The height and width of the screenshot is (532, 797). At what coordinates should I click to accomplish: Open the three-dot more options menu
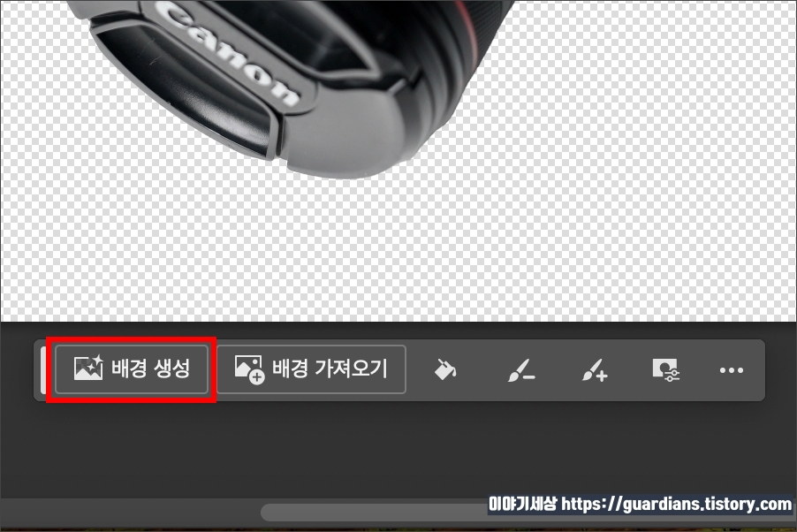[x=732, y=370]
